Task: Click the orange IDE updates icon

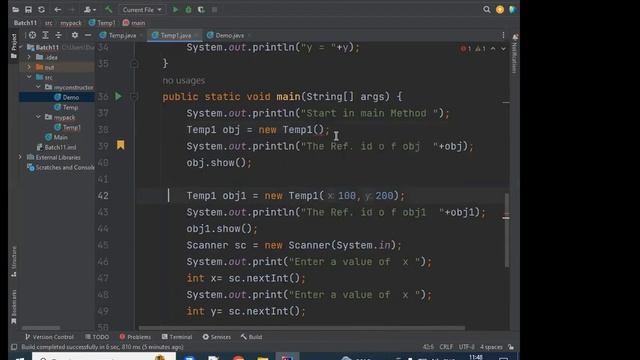Action: coord(500,10)
